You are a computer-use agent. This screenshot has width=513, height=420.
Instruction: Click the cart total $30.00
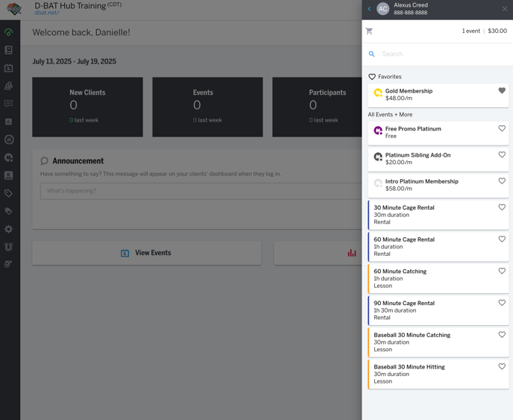[x=497, y=31]
